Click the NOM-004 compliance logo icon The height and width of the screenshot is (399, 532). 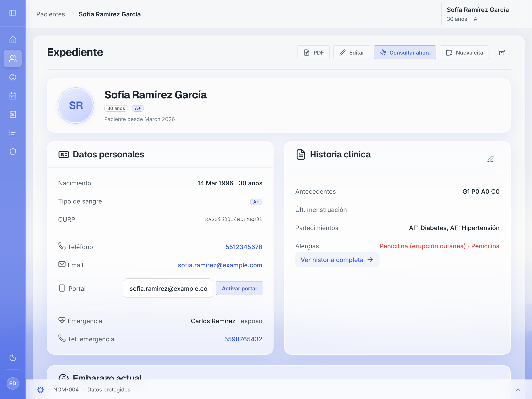point(40,390)
